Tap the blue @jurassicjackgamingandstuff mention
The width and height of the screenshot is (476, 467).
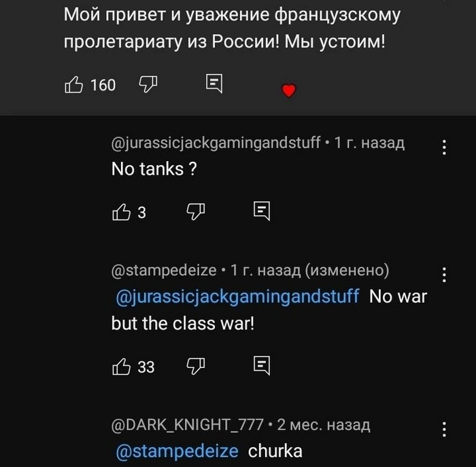237,297
